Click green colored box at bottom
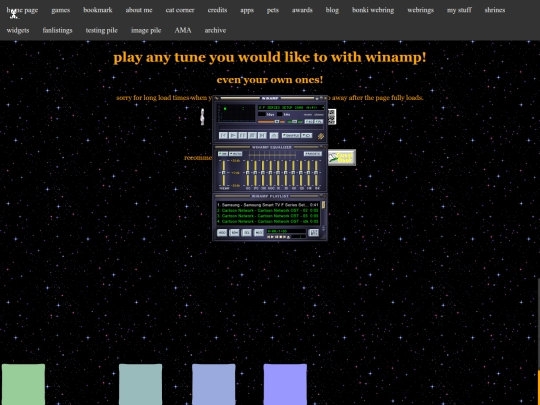 [23, 384]
